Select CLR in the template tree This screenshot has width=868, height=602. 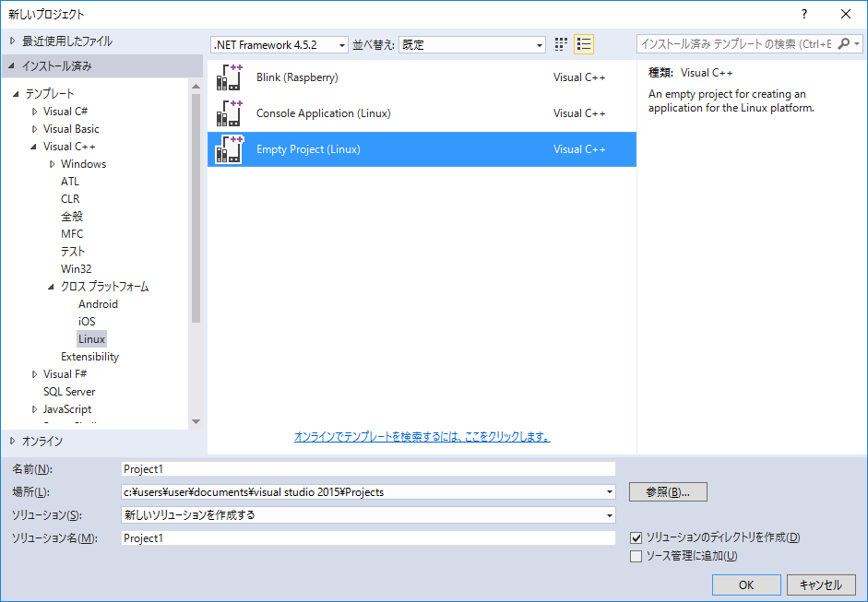(70, 199)
